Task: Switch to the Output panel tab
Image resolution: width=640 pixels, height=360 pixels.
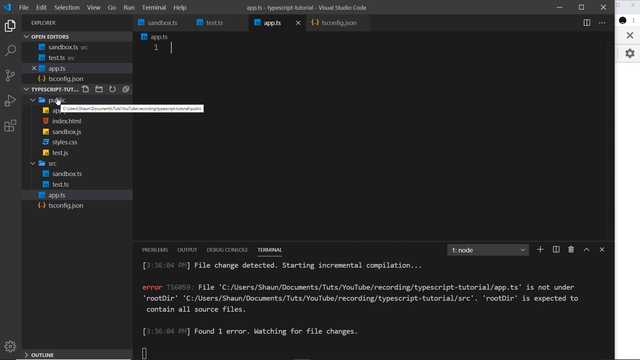Action: point(187,250)
